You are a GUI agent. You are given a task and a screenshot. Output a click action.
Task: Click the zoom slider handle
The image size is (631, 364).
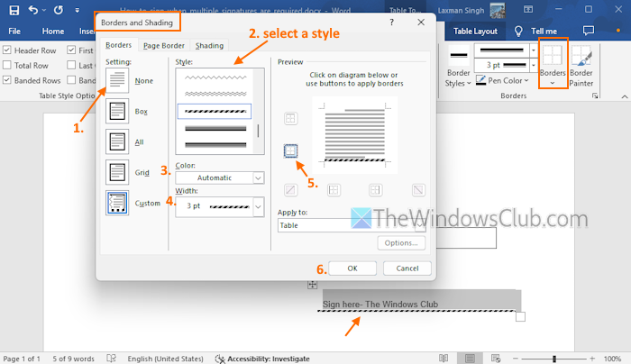(x=554, y=359)
